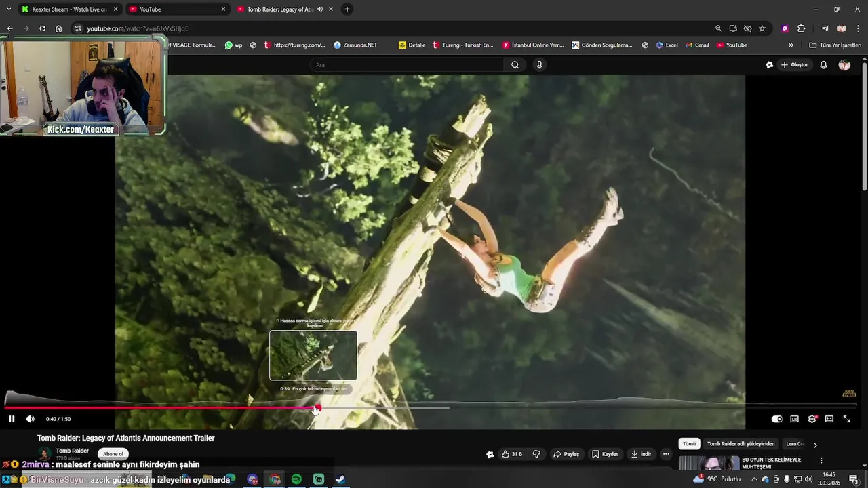This screenshot has width=868, height=488.
Task: Open the Tomb Raider channel name link
Action: (x=72, y=451)
